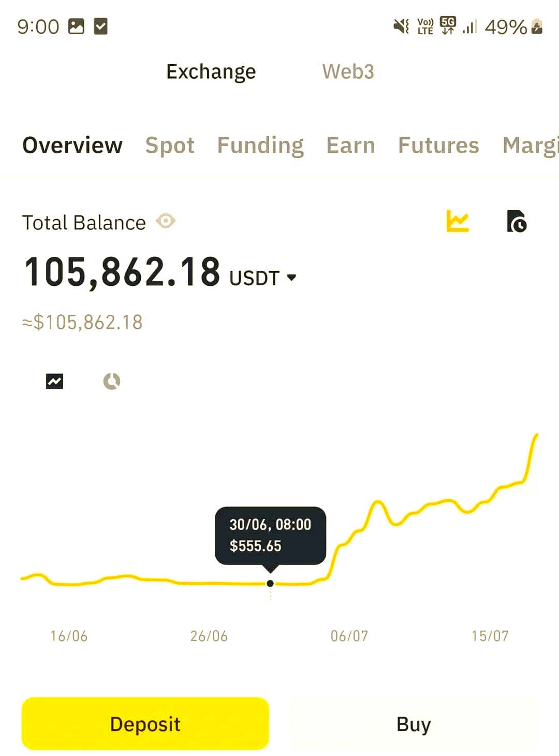Expand the USDT currency dropdown arrow
This screenshot has height=756, width=559.
(x=291, y=278)
